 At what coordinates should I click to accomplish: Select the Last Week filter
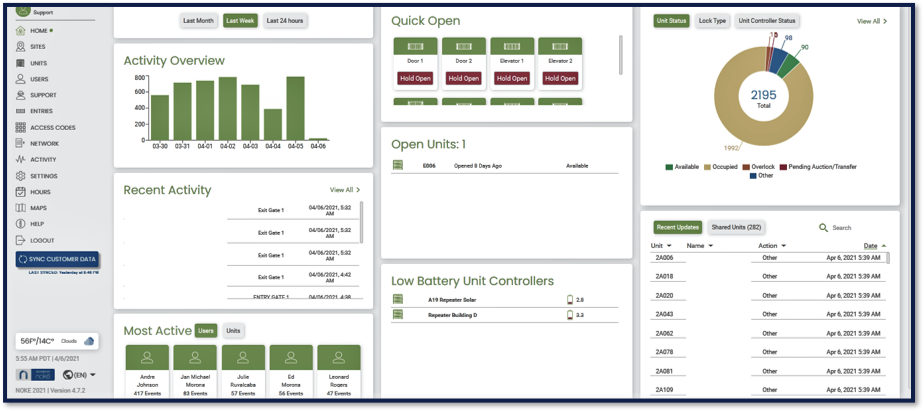(240, 21)
